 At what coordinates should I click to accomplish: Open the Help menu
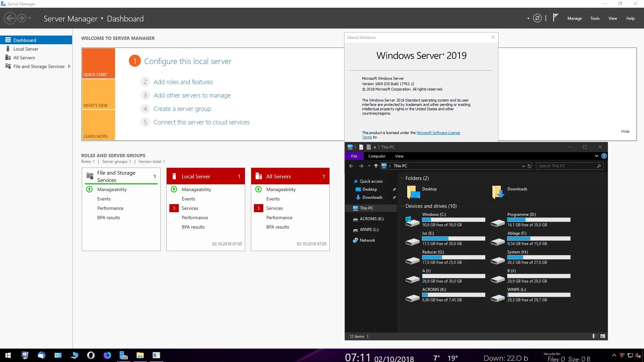click(x=630, y=18)
